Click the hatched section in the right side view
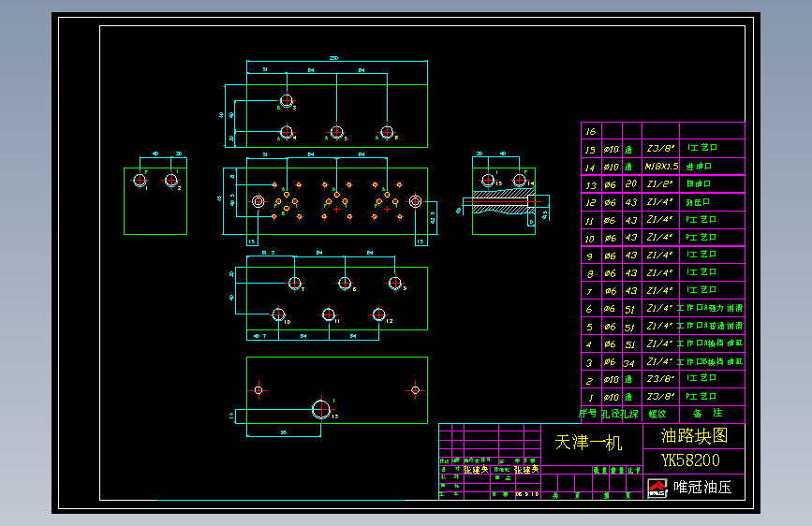The image size is (812, 526). click(503, 201)
